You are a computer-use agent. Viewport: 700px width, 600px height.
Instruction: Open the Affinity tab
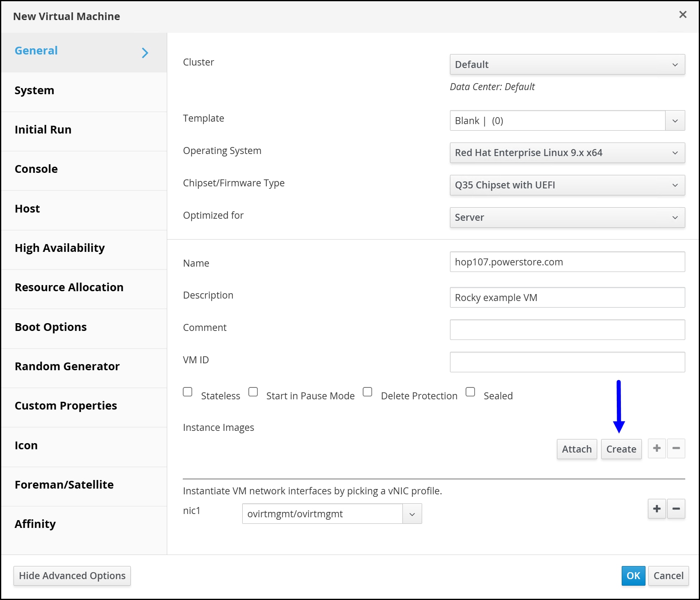point(84,526)
